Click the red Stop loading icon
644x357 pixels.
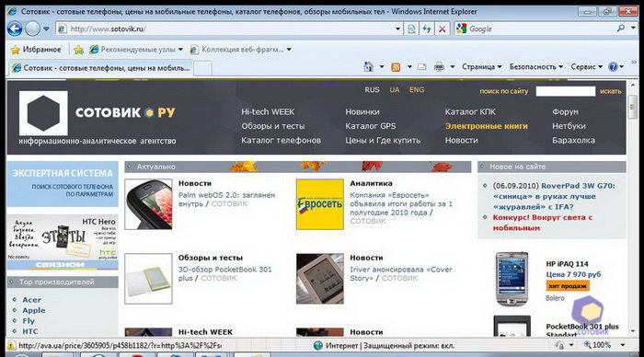[442, 29]
